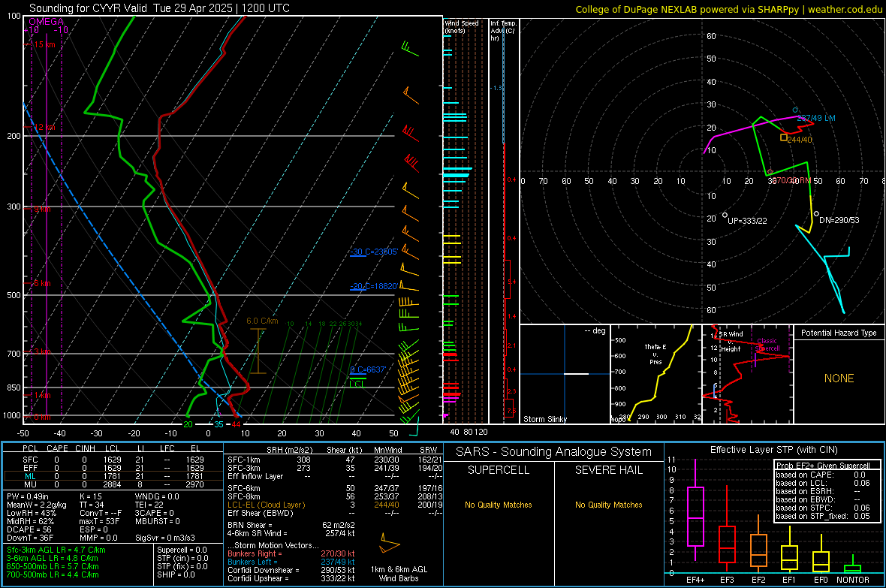Click the Theta-E v. Pres label
Viewport: 886px width, 588px height.
(x=655, y=354)
